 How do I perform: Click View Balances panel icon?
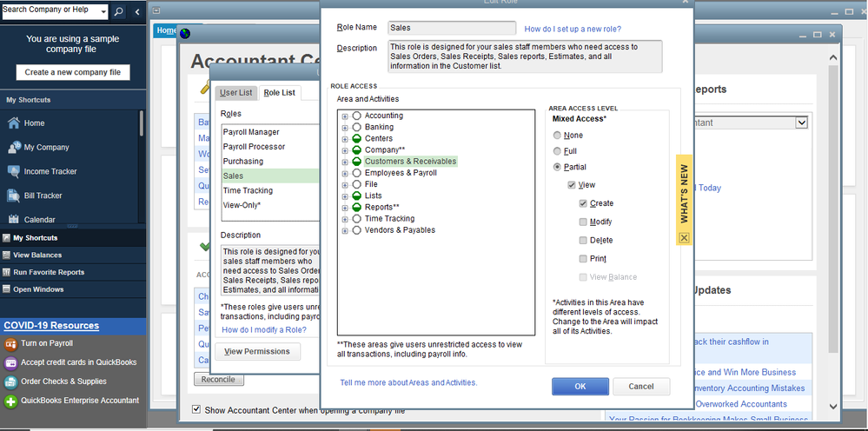7,255
